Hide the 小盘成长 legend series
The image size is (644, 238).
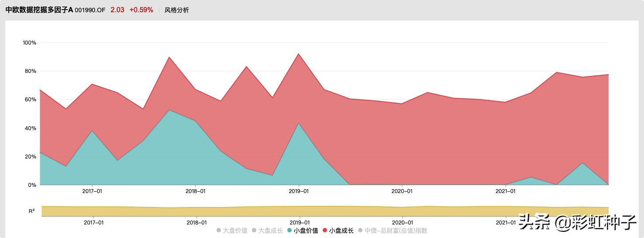tap(338, 231)
